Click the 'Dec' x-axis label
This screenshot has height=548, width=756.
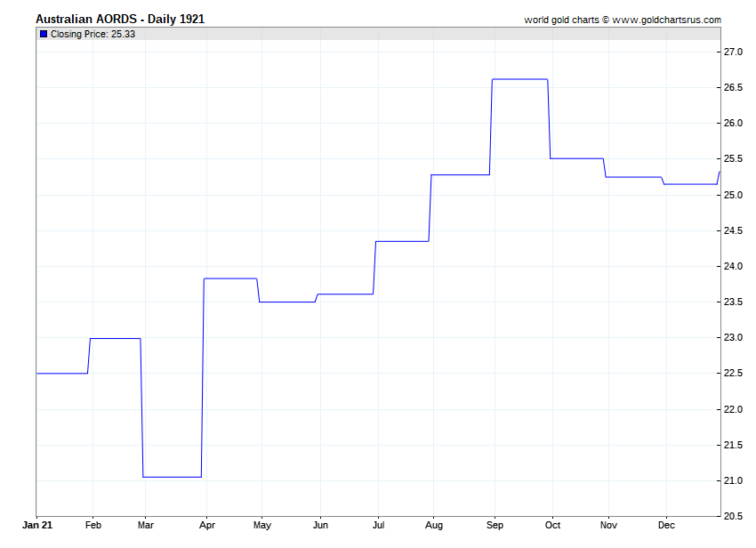coord(666,525)
